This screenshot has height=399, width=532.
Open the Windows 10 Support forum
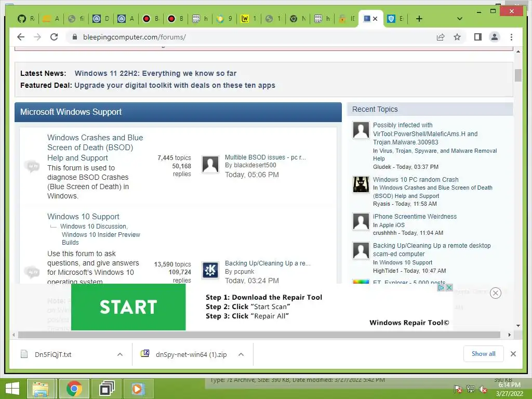pos(83,217)
